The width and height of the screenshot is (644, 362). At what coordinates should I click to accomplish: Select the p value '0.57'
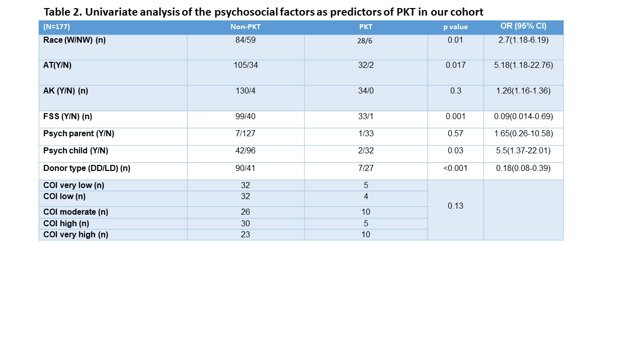point(455,133)
